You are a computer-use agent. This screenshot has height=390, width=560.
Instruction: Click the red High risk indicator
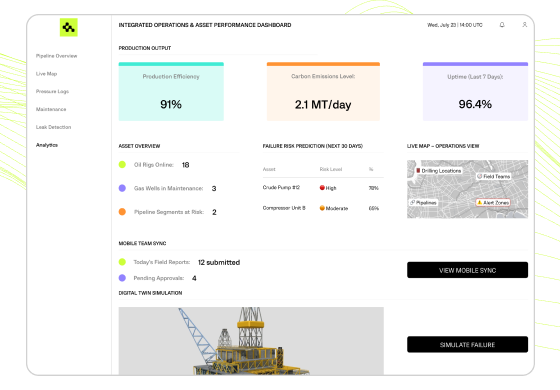click(x=322, y=188)
